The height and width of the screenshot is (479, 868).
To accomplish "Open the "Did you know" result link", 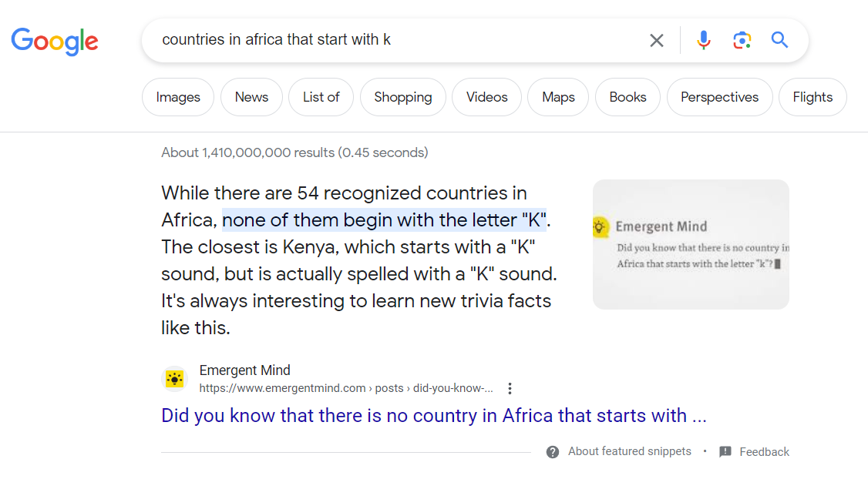I will point(433,416).
